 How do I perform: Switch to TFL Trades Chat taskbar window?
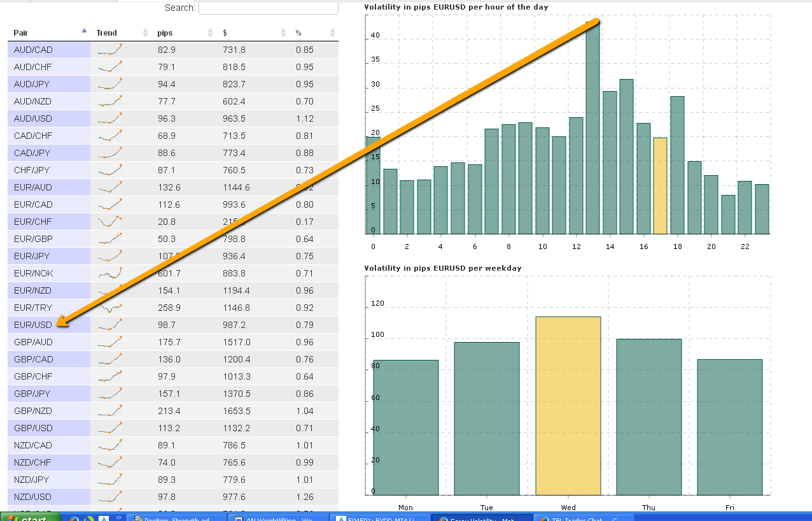[x=582, y=517]
